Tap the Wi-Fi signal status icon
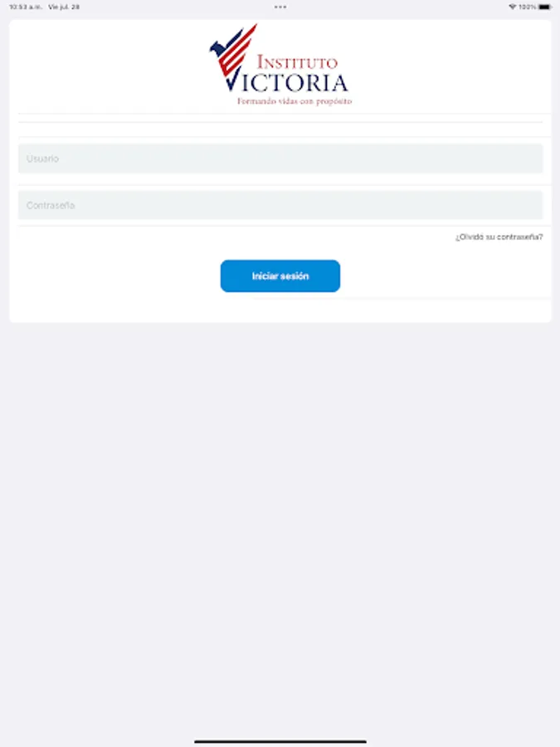 pos(513,7)
